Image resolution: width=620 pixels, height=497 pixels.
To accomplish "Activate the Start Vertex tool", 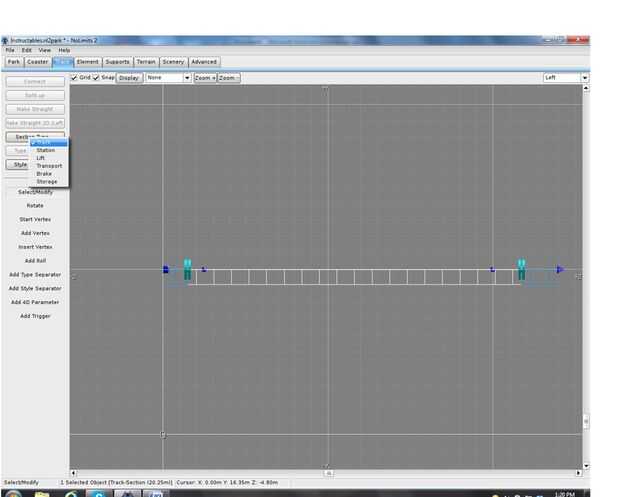I will pos(35,219).
